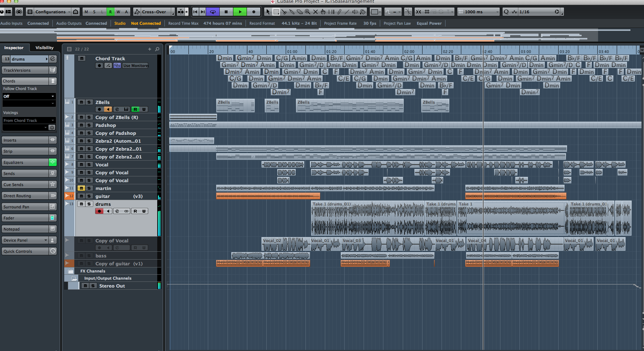Pick the Mute X tool in the toolbar

(x=315, y=12)
